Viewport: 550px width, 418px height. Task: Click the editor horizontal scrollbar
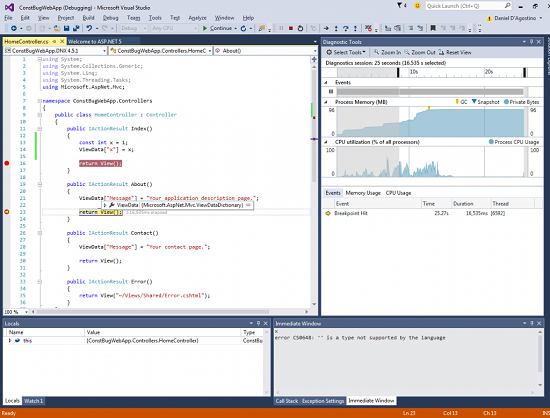[153, 312]
